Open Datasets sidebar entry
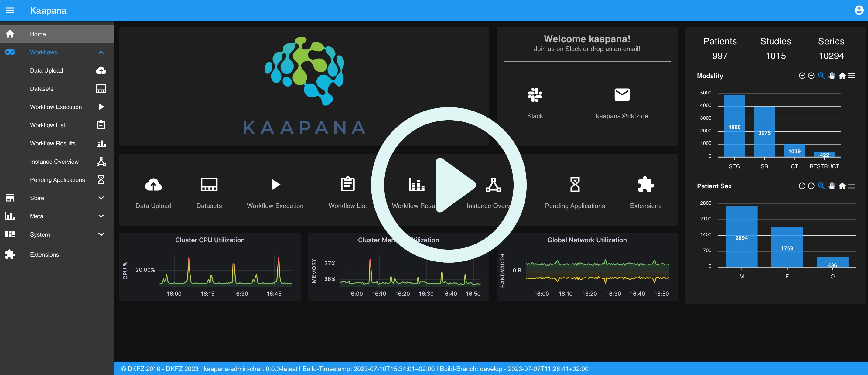868x375 pixels. coord(57,89)
